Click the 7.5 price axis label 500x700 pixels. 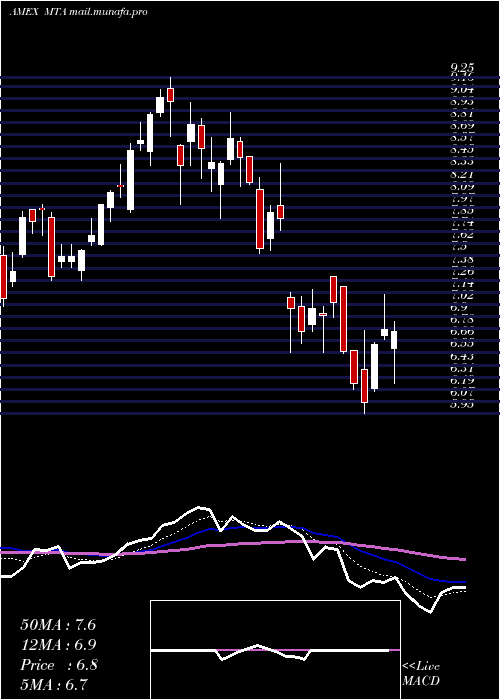(x=458, y=247)
